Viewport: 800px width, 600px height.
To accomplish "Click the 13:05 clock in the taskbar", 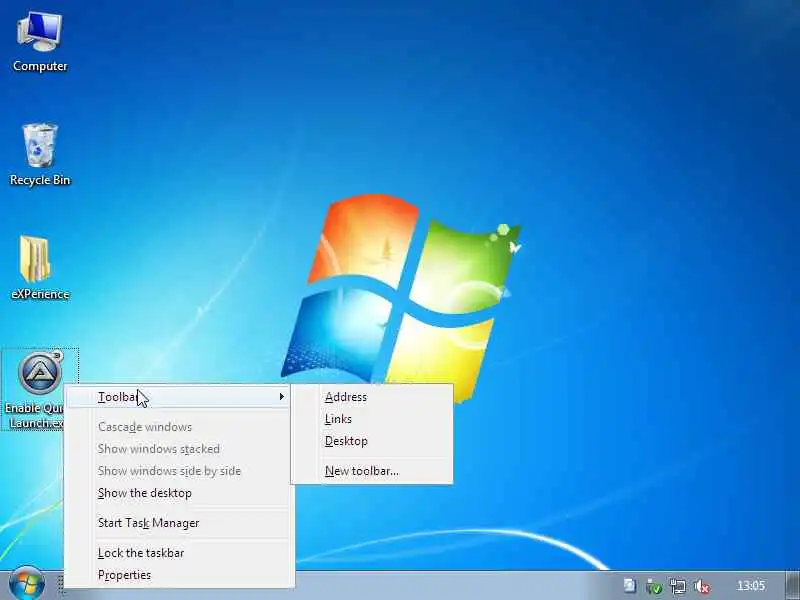I will (x=751, y=585).
